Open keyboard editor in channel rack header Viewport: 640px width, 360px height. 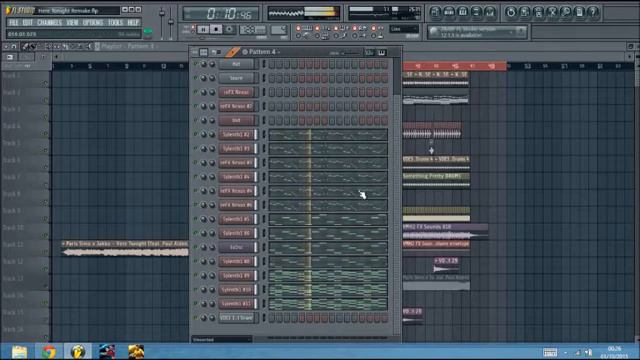(x=382, y=52)
